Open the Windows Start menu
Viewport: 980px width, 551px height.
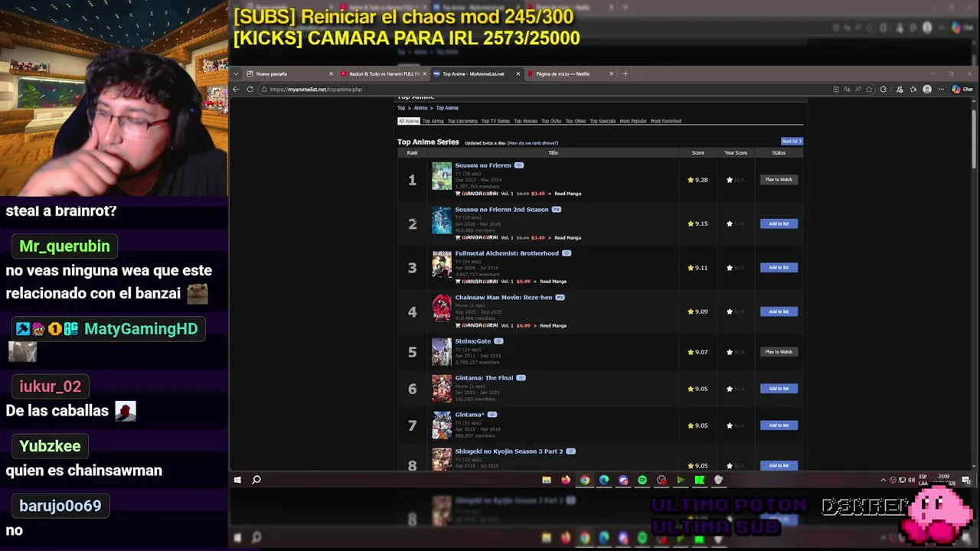[237, 480]
